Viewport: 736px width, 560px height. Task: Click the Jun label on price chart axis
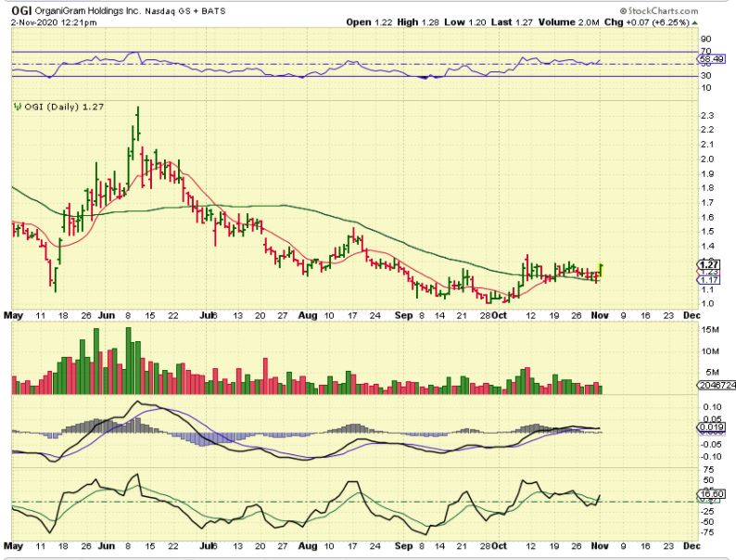coord(107,315)
